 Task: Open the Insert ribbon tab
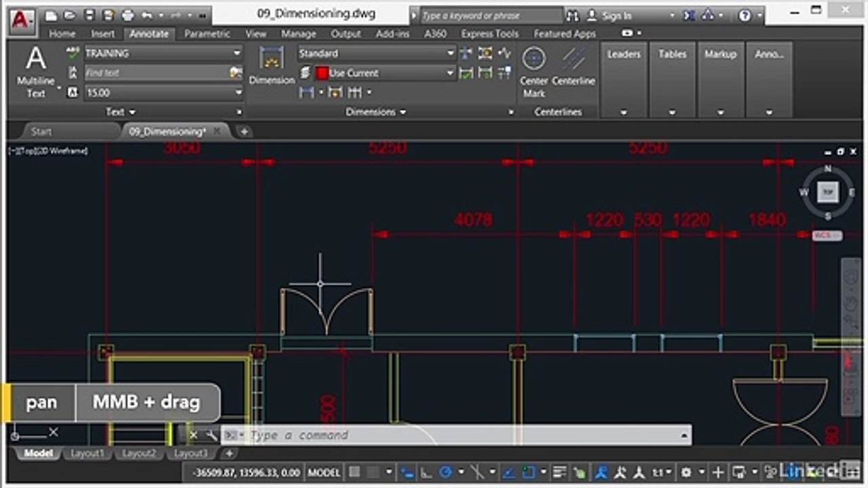tap(102, 33)
